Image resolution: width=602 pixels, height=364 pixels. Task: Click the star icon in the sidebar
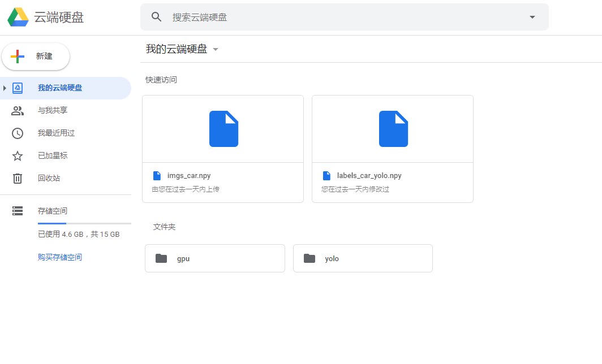point(18,156)
